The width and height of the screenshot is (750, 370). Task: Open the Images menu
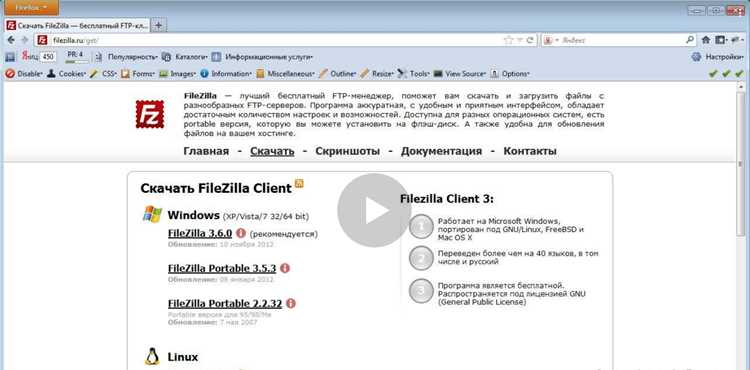pos(183,74)
